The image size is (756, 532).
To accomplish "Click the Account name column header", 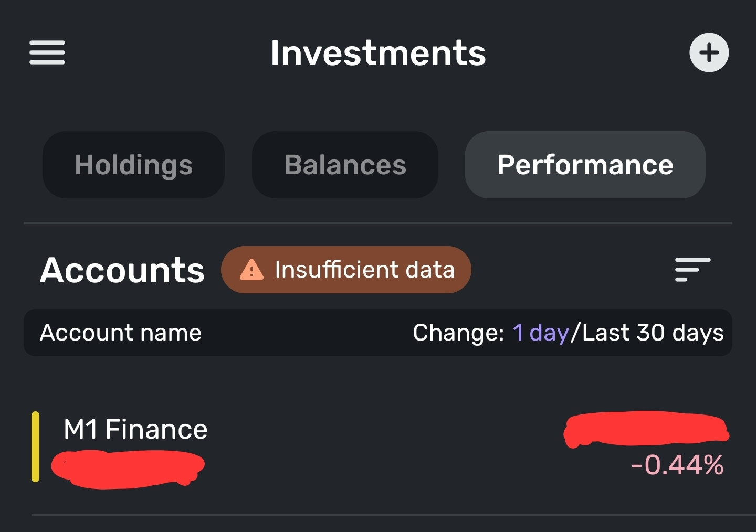I will tap(121, 333).
